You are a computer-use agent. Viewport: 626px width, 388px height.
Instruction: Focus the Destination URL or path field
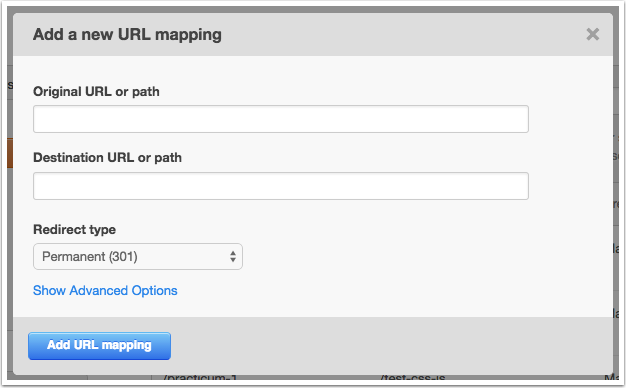pyautogui.click(x=281, y=186)
